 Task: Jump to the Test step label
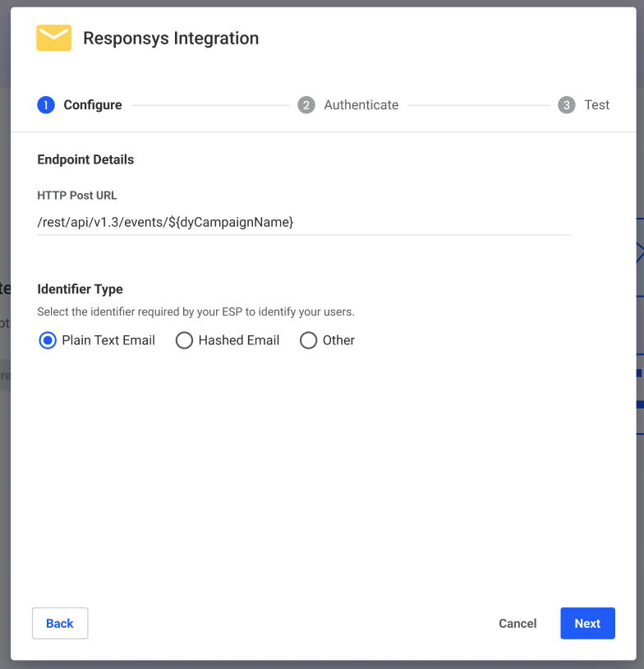596,105
